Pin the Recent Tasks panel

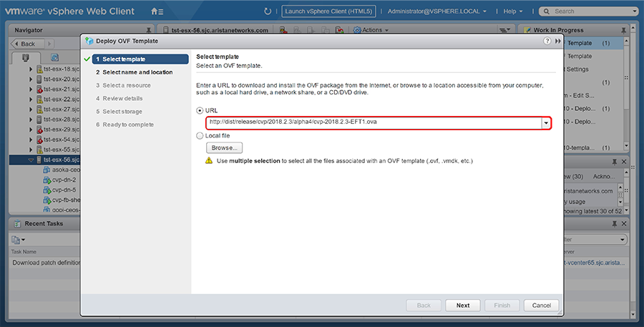615,224
